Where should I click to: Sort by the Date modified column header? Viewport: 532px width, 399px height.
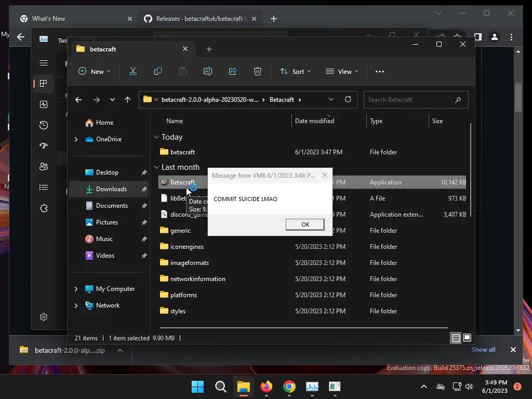[314, 121]
